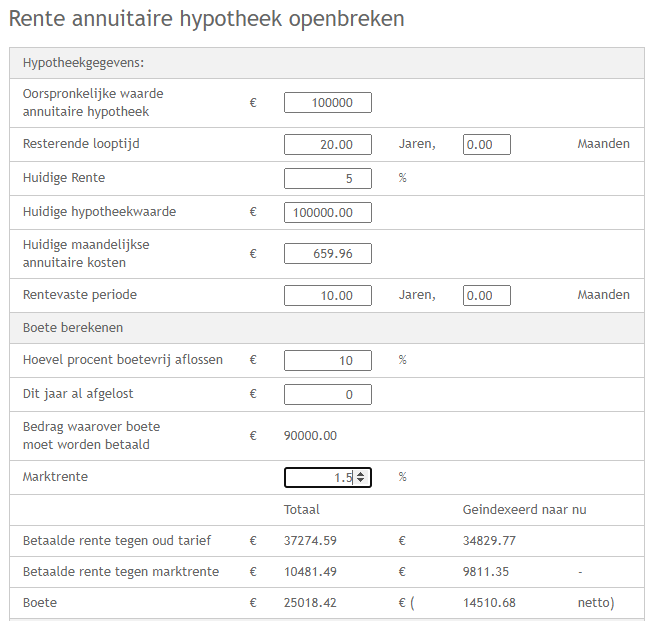Click the Betaalde rente tegen oud tarief label
This screenshot has width=655, height=621.
tap(117, 541)
